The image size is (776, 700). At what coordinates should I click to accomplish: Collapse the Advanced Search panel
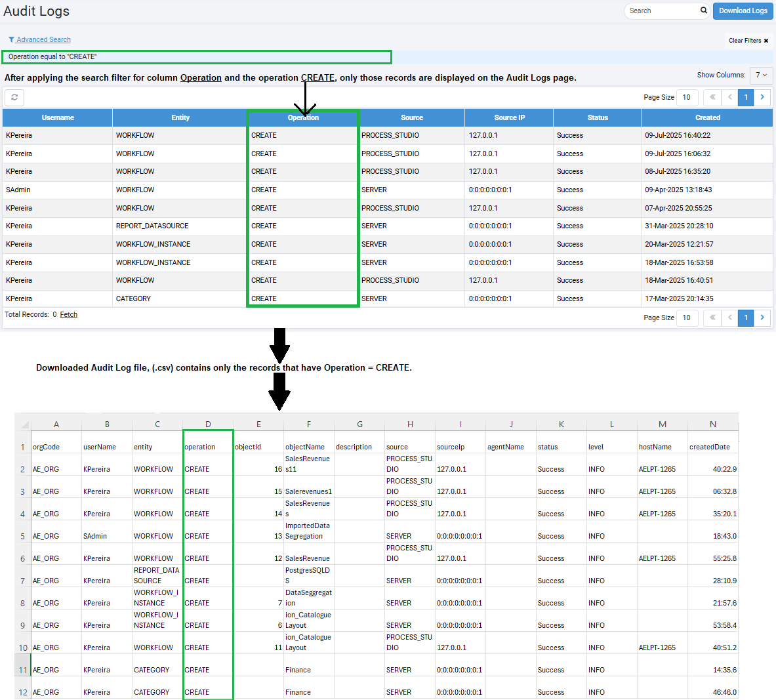point(43,39)
